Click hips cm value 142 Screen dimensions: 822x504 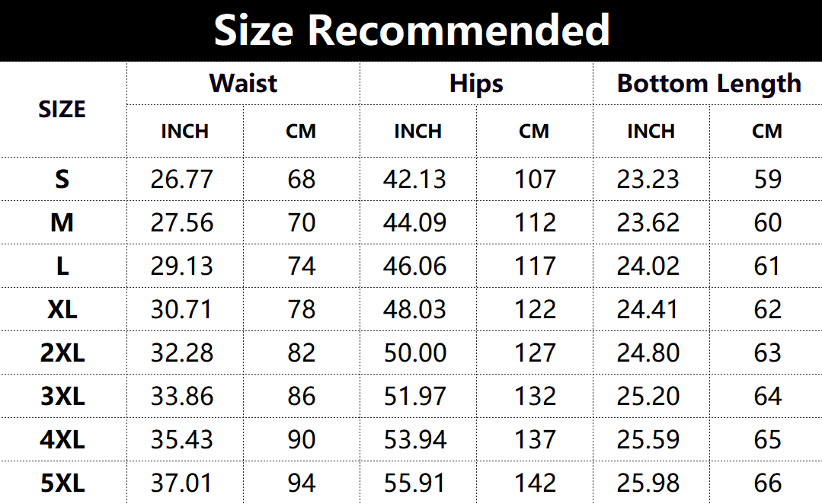point(534,483)
